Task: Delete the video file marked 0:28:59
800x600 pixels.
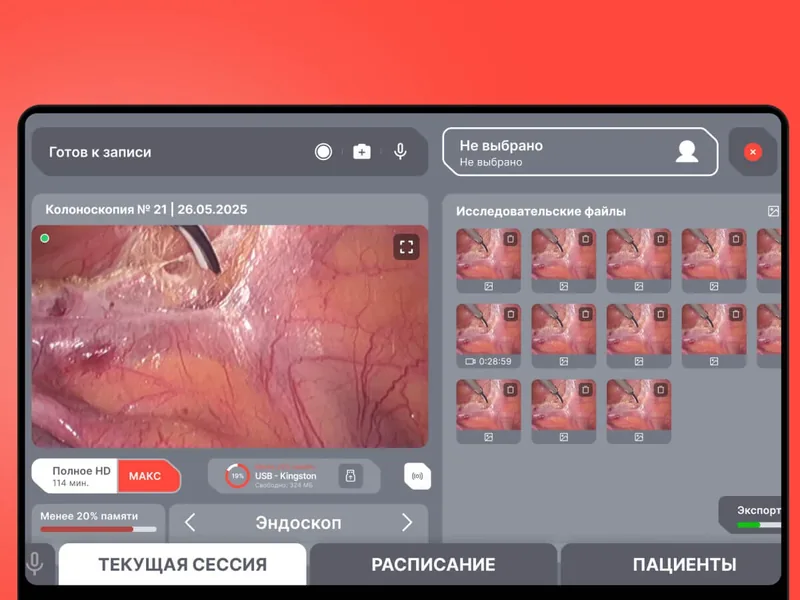Action: 510,314
